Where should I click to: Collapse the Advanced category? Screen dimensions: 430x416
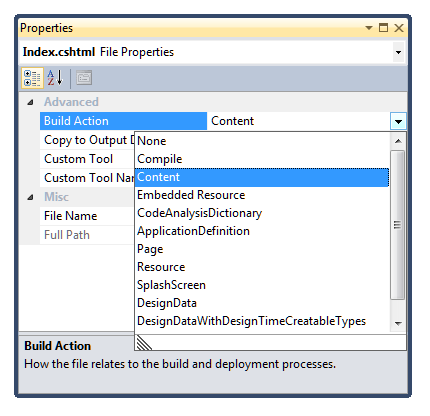(30, 102)
